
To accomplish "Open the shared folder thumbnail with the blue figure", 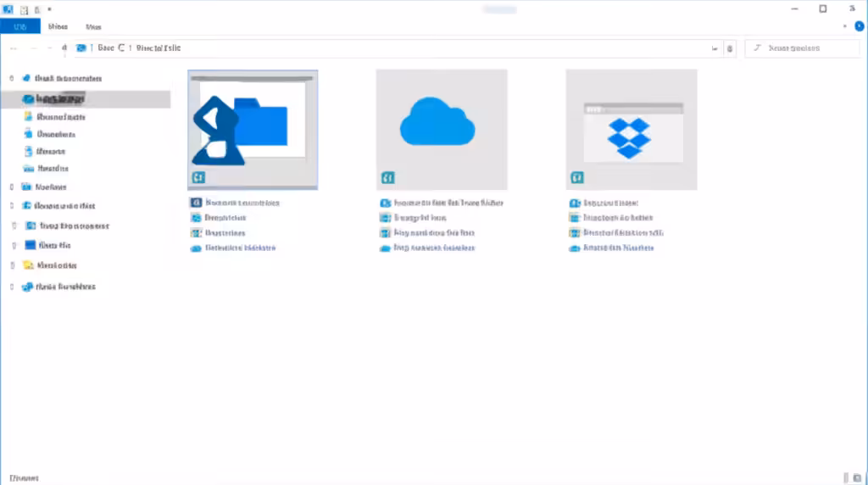I will click(x=253, y=130).
